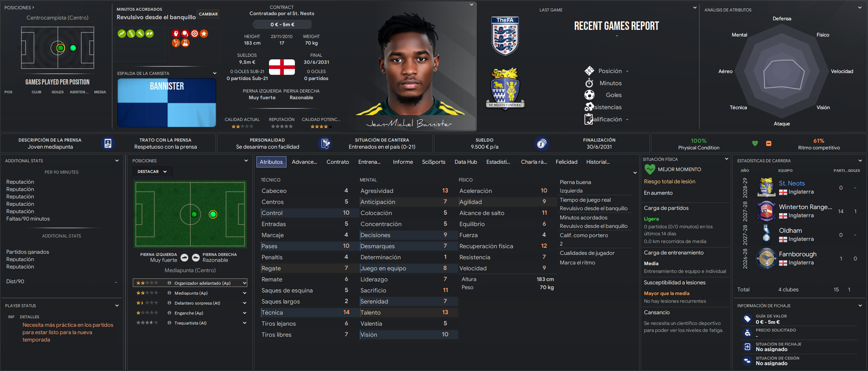Expand the Espalda de la camiseta selector
Viewport: 868px width, 371px height.
coord(214,73)
